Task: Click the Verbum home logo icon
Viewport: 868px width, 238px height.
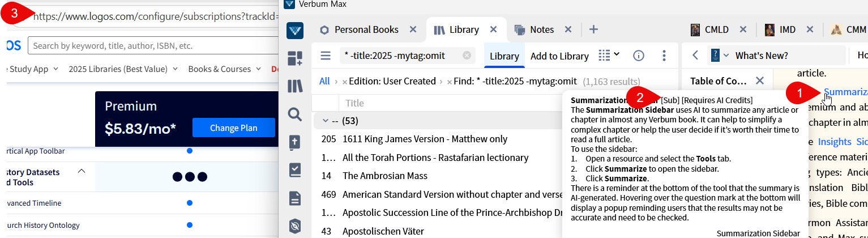Action: pyautogui.click(x=294, y=30)
